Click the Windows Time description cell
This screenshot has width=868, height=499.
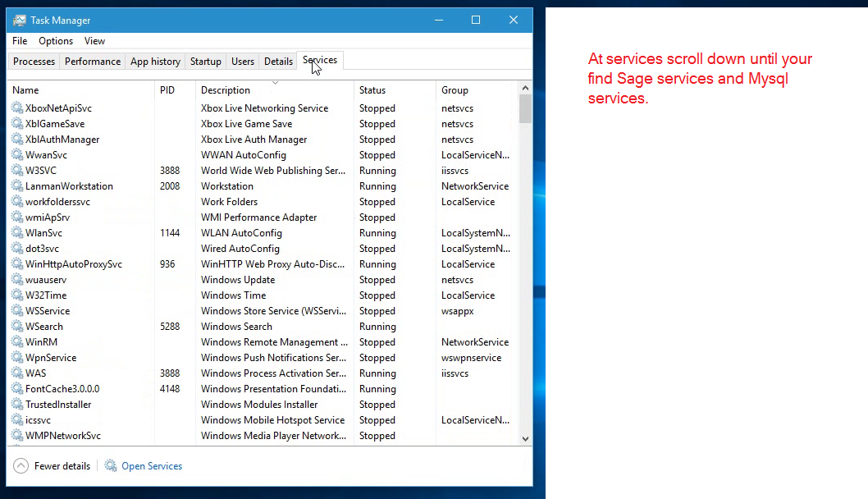click(233, 295)
